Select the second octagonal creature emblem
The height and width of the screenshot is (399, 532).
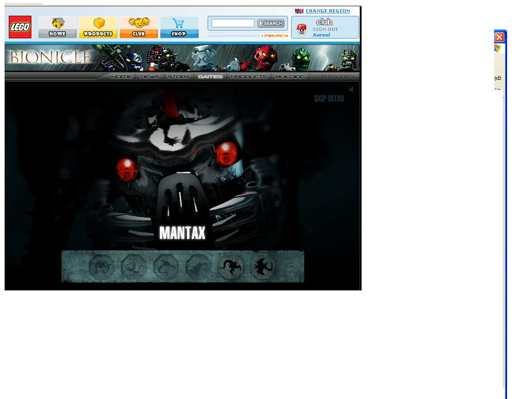[x=133, y=266]
